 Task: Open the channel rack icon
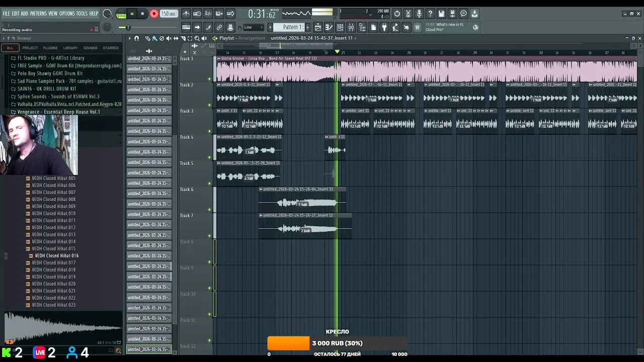coord(340,27)
